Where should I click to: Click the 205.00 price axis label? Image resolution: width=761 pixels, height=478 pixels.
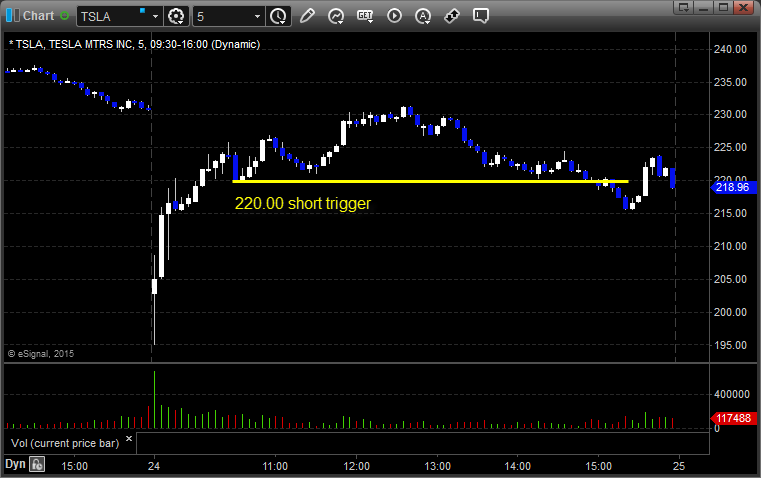(730, 279)
